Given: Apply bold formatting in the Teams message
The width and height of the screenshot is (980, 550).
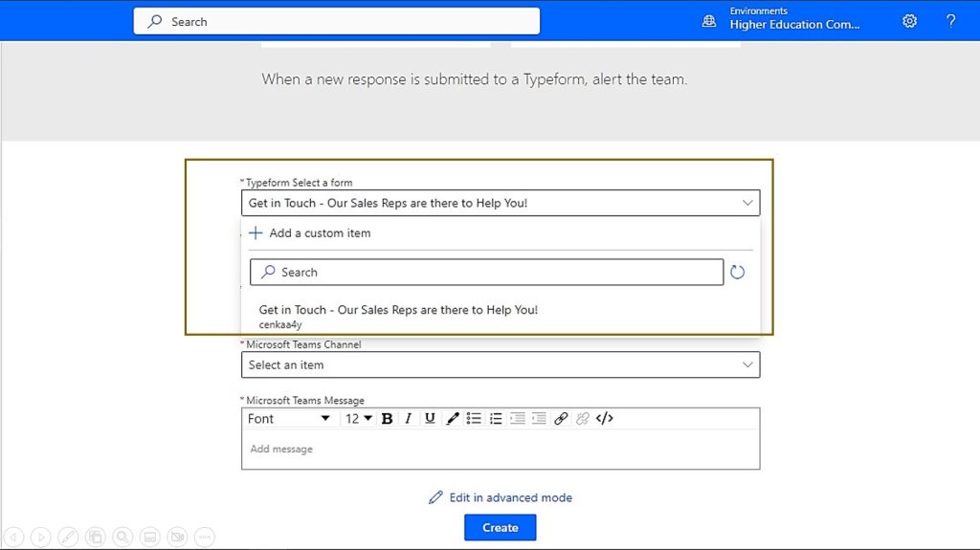Looking at the screenshot, I should (387, 419).
